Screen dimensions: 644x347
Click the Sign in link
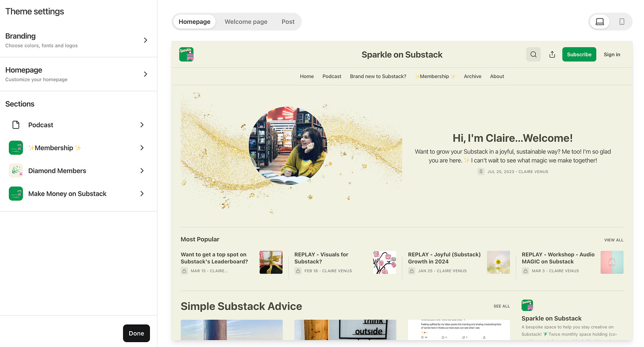612,54
